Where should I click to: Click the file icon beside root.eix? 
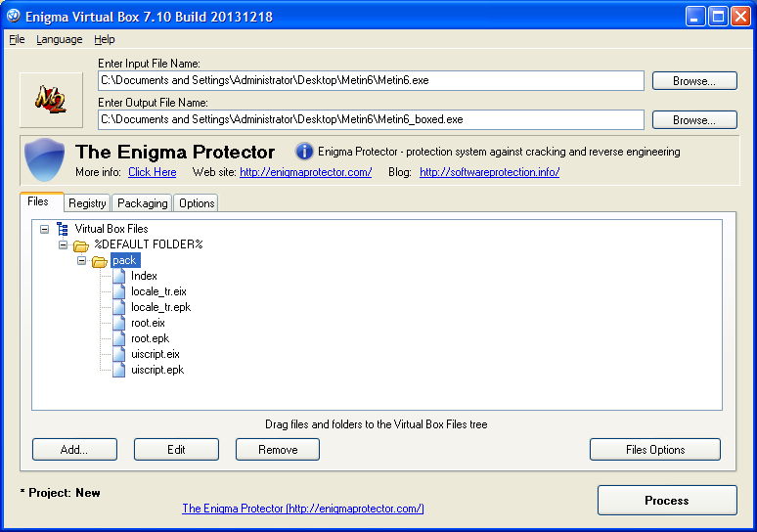point(118,323)
